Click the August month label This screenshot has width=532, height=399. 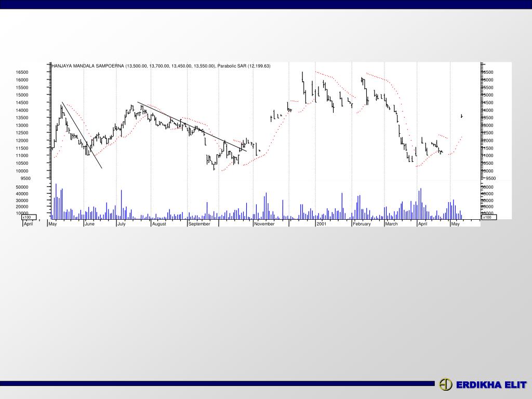pos(159,224)
